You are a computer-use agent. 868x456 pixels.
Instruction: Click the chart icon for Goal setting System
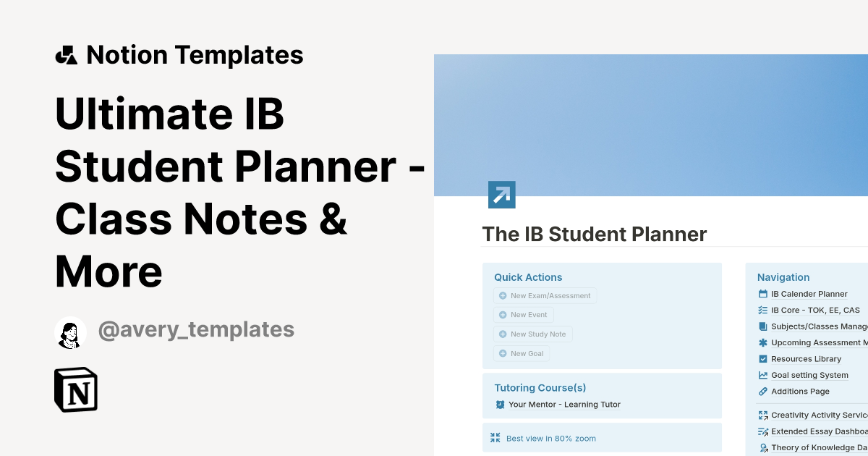[x=762, y=375]
